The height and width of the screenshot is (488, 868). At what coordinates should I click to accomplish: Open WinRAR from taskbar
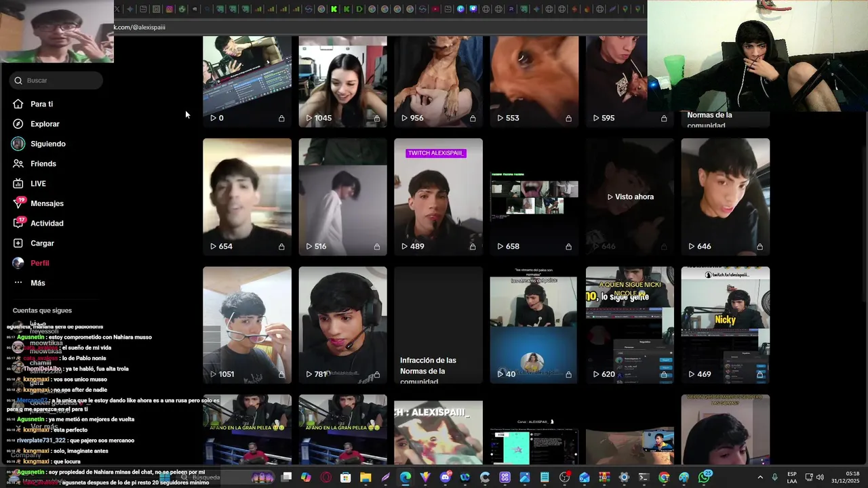(x=604, y=477)
